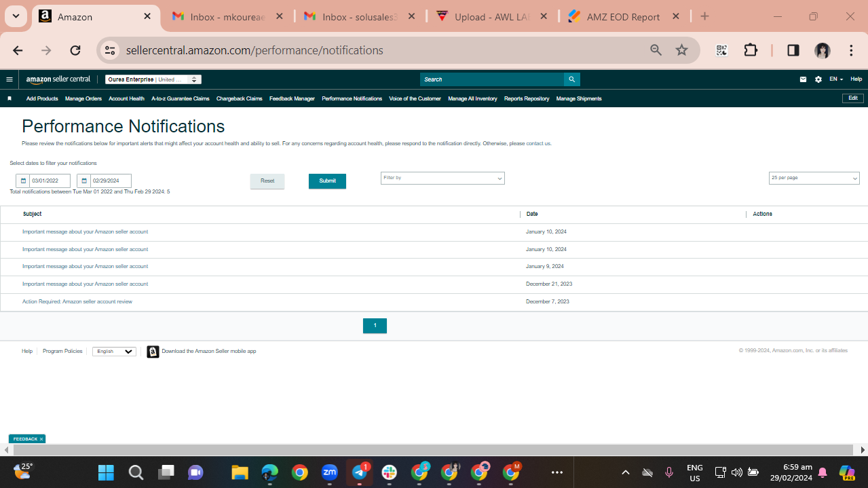Open Voice of the Customer menu item
This screenshot has width=868, height=488.
415,98
